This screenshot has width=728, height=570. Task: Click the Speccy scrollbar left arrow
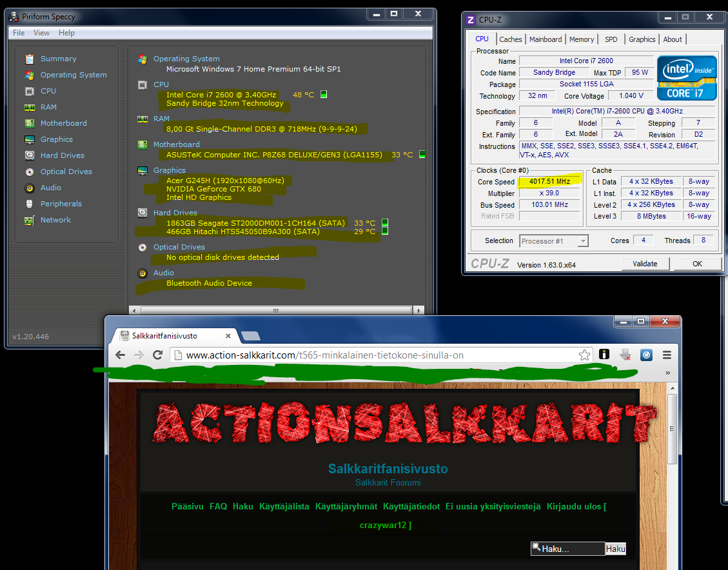tap(135, 311)
